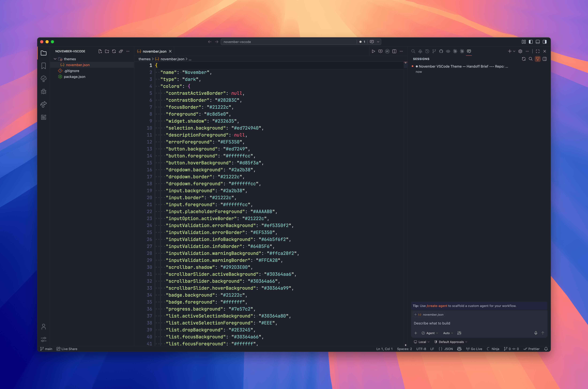Open the Extensions icon in activity bar
Viewport: 588px width, 389px height.
(x=44, y=117)
